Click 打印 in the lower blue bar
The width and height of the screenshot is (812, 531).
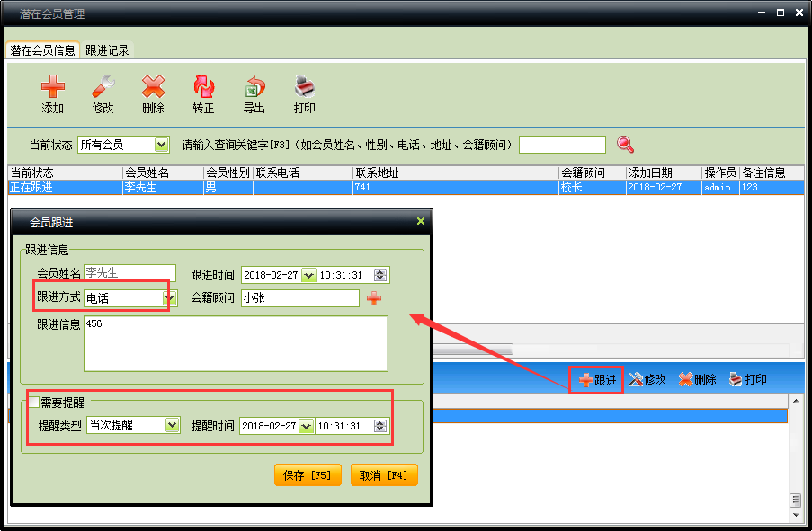pyautogui.click(x=747, y=379)
